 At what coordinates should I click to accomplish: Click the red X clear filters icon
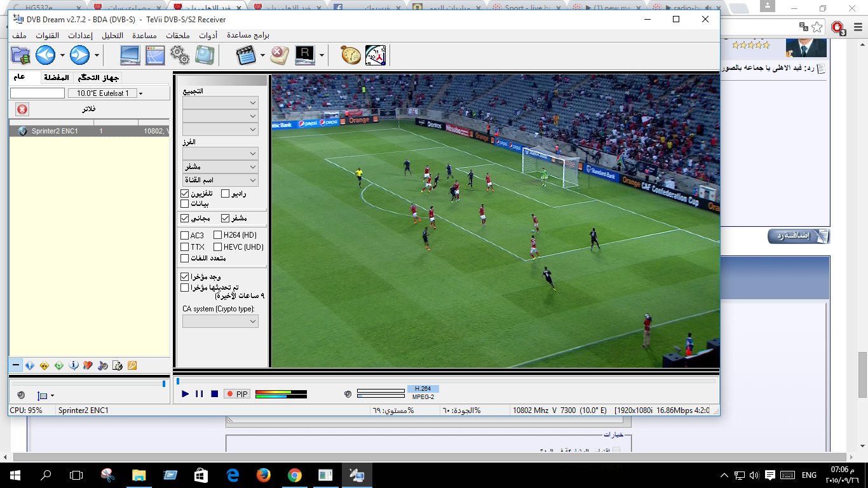[22, 109]
